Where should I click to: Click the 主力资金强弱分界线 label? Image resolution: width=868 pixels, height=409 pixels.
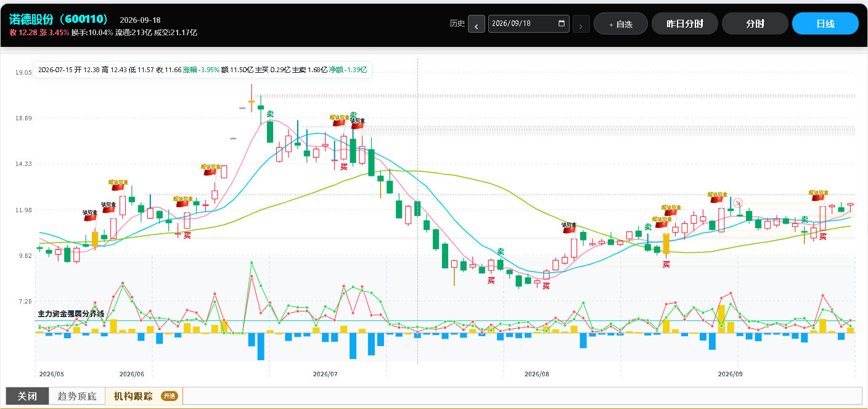coord(71,314)
